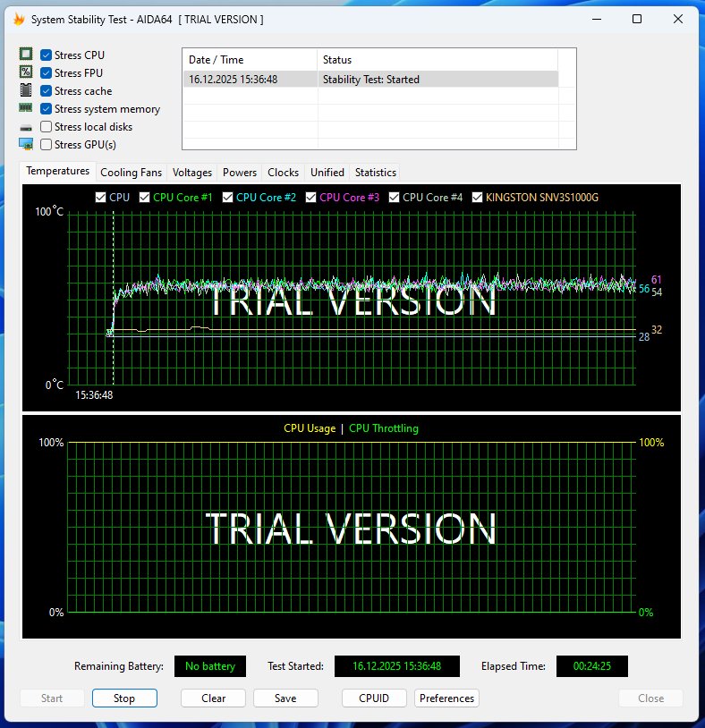Image resolution: width=705 pixels, height=728 pixels.
Task: Click the CPU chip icon beside Stress CPU
Action: pyautogui.click(x=26, y=55)
